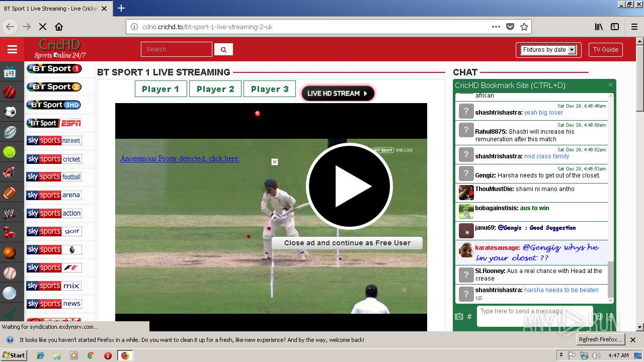Open Sky Sports Premier League channel
This screenshot has width=644, height=362.
54,249
